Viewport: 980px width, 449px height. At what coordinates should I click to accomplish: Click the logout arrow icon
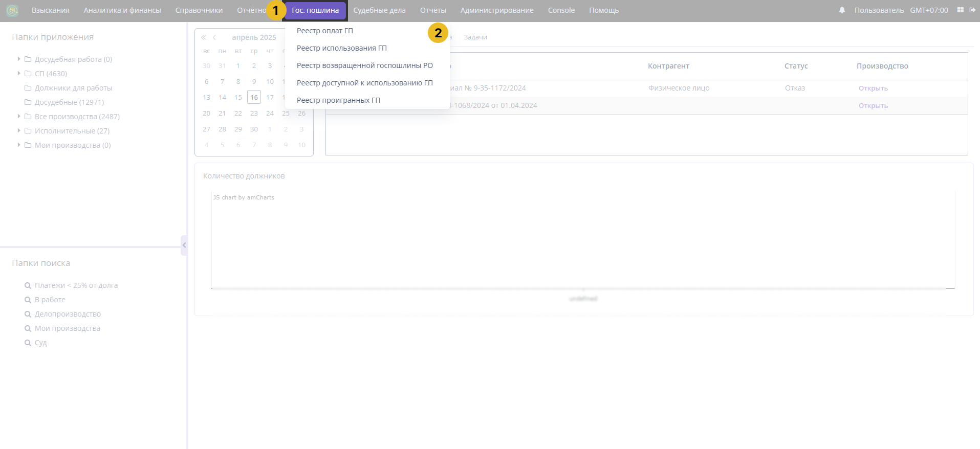pyautogui.click(x=972, y=10)
